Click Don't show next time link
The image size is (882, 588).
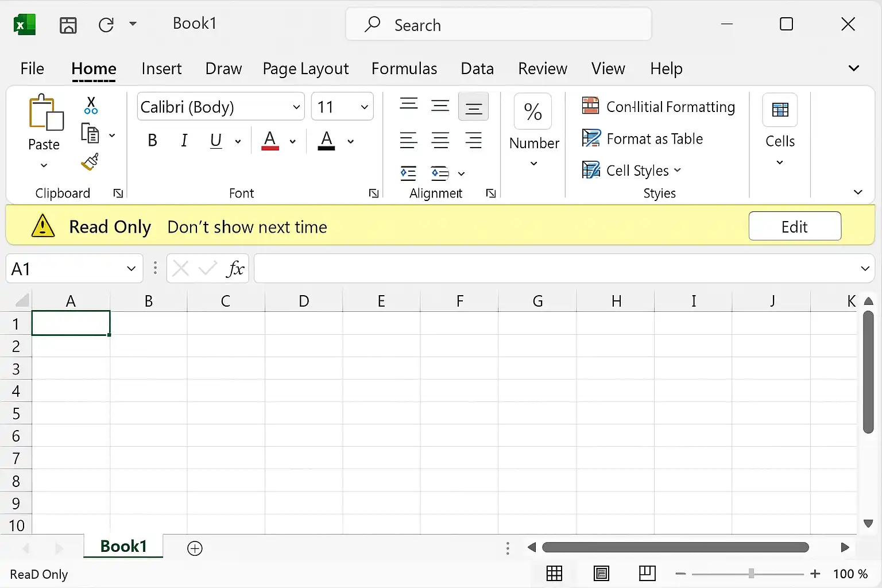coord(247,227)
